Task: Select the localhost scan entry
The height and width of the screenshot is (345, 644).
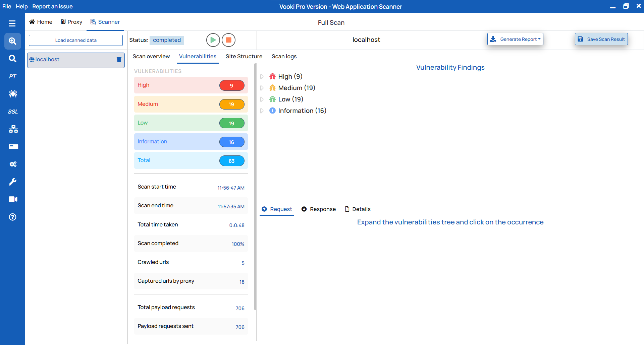Action: [76, 60]
